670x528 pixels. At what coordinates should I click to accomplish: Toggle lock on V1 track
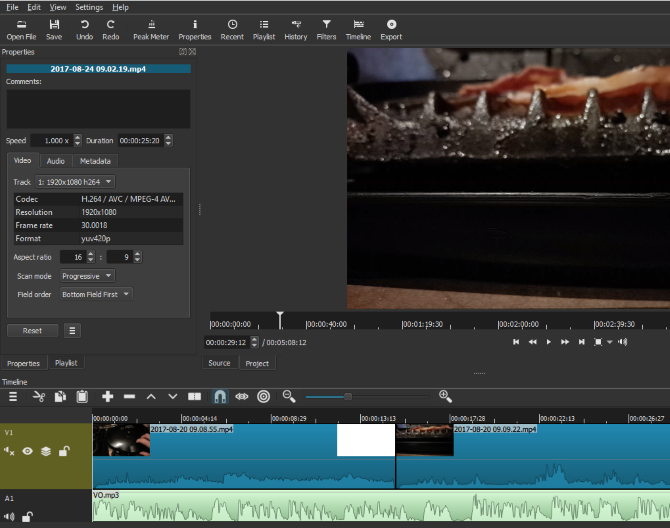(63, 451)
